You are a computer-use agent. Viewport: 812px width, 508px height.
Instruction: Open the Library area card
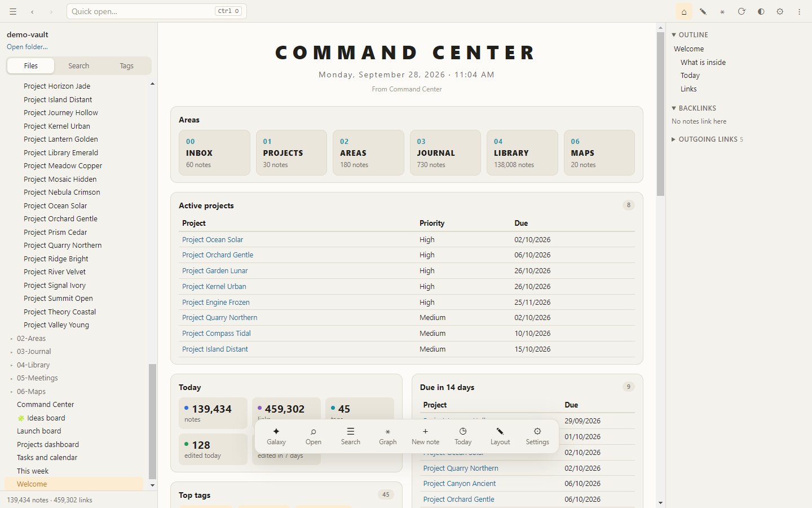coord(522,152)
